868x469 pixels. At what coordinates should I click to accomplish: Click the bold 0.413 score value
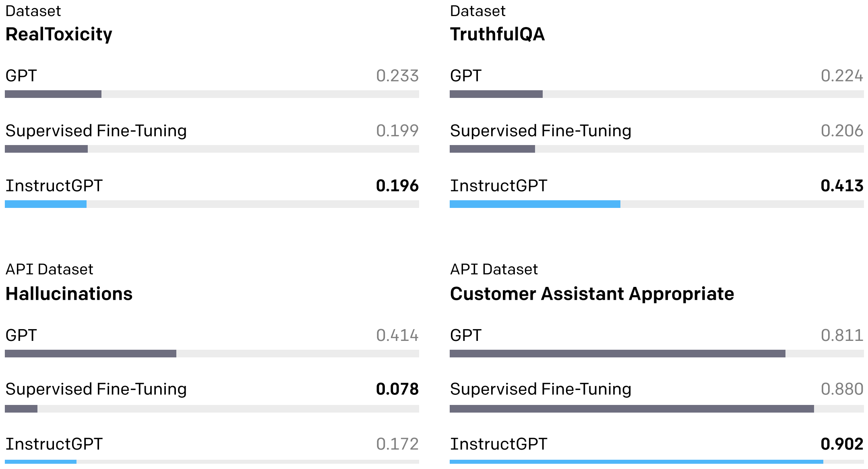[x=842, y=186]
